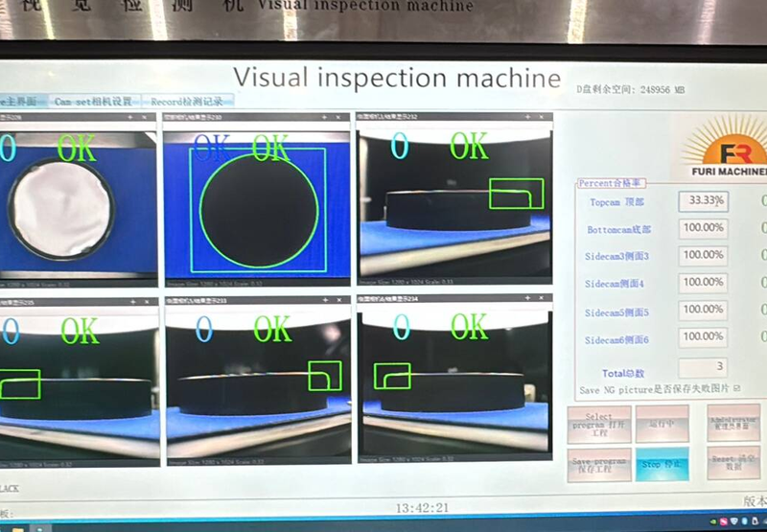Viewport: 767px width, 532px height.
Task: Close camera window 235 with X icon
Action: tap(147, 302)
